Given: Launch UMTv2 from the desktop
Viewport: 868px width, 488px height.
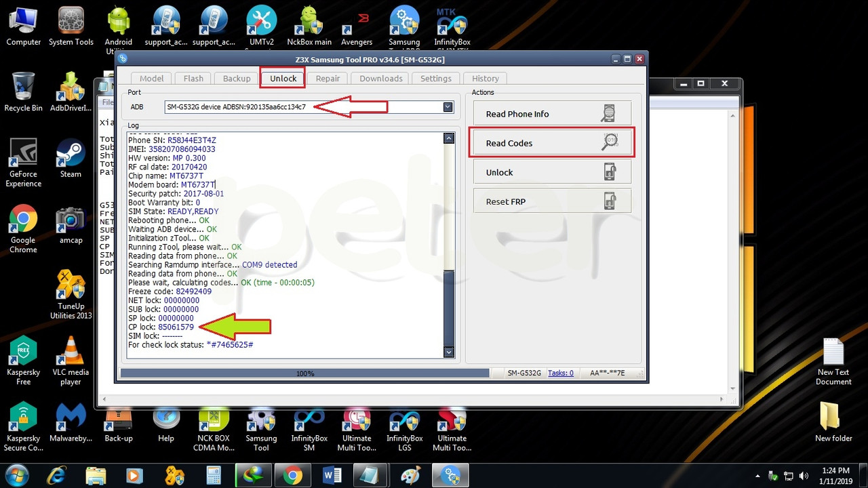Looking at the screenshot, I should 261,26.
